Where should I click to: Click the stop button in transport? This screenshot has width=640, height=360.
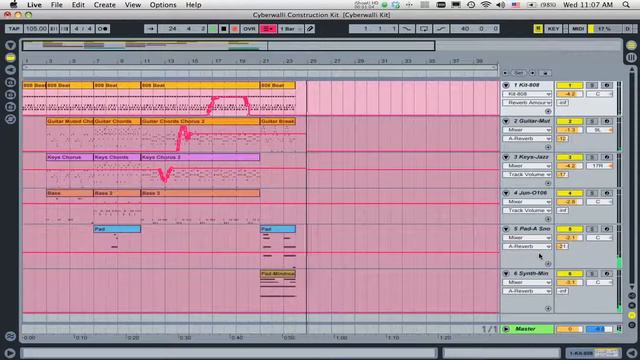[x=224, y=29]
